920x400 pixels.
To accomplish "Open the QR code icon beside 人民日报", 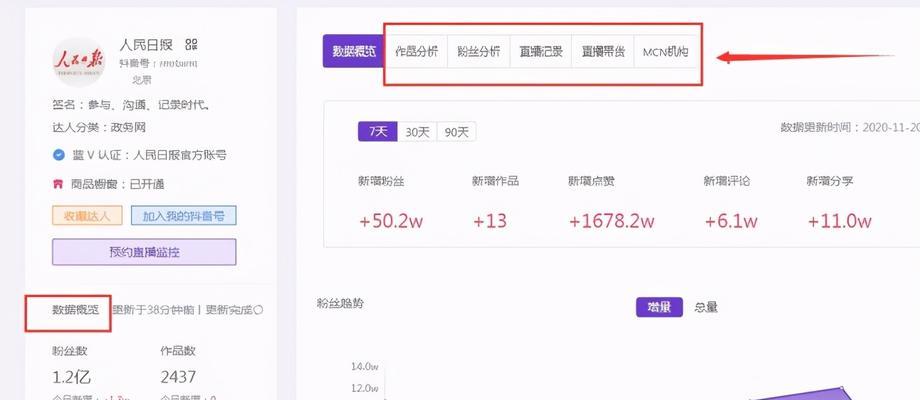I will tap(191, 44).
